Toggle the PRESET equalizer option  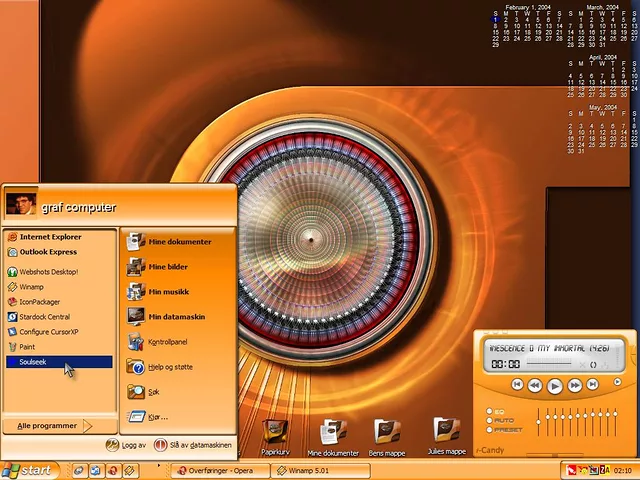[490, 430]
